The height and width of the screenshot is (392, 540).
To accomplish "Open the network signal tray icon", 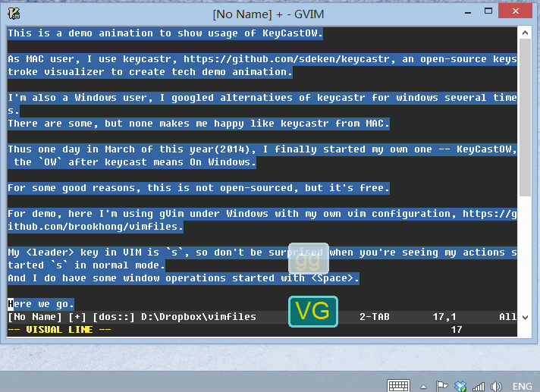I will point(479,387).
